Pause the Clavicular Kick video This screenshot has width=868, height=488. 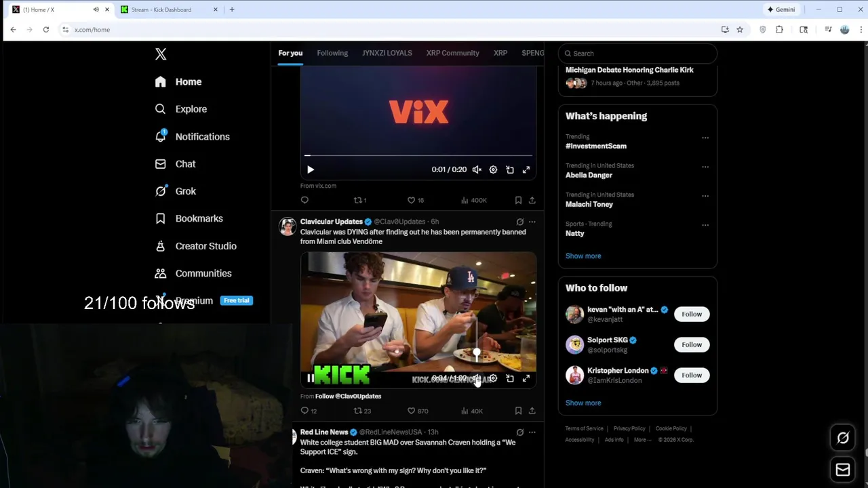[310, 378]
